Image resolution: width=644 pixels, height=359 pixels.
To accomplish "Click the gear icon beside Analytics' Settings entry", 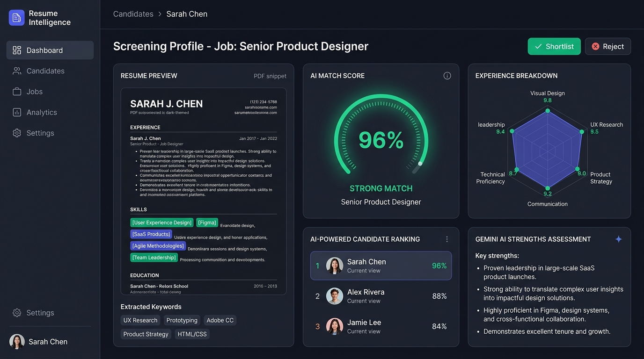I will click(x=17, y=133).
